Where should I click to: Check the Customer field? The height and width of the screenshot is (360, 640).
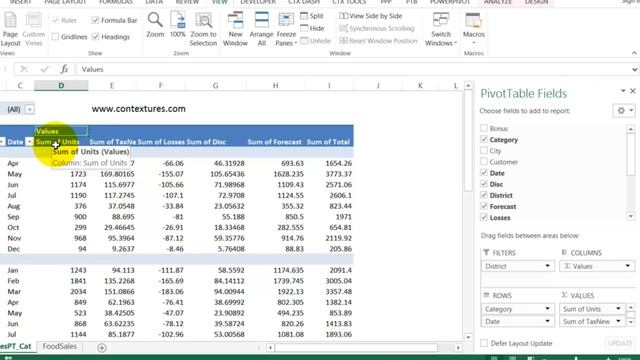[x=484, y=162]
